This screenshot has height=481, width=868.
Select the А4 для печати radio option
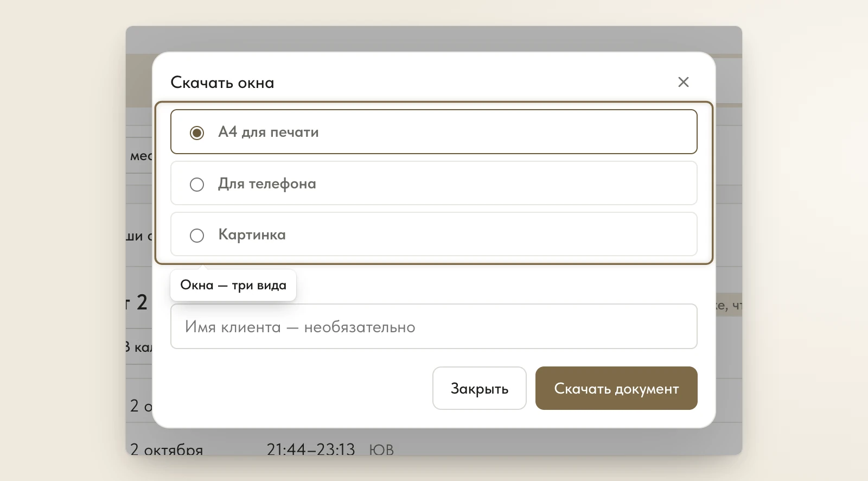(433, 132)
